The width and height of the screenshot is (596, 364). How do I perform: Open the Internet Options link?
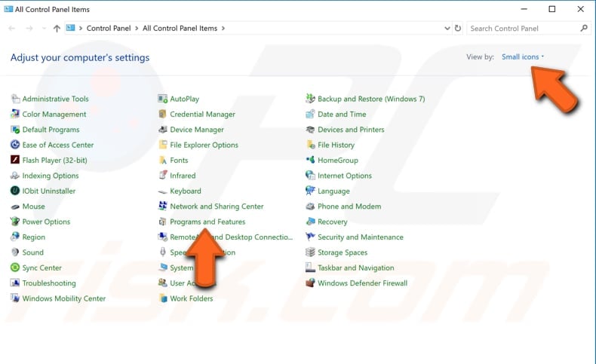(345, 176)
